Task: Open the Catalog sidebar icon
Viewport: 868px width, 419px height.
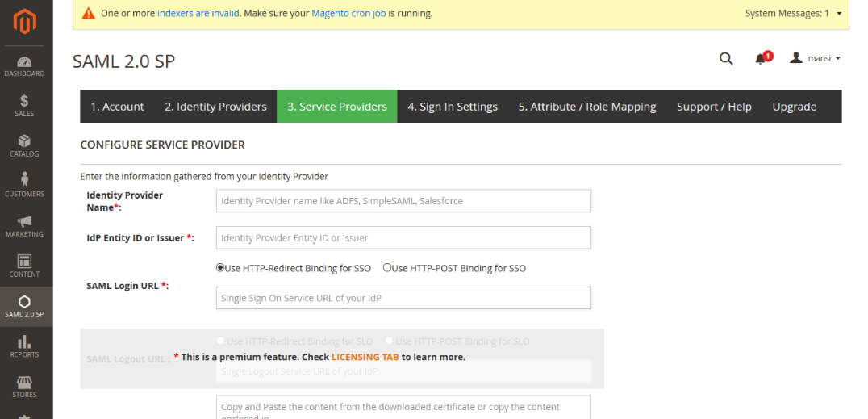Action: [x=24, y=142]
